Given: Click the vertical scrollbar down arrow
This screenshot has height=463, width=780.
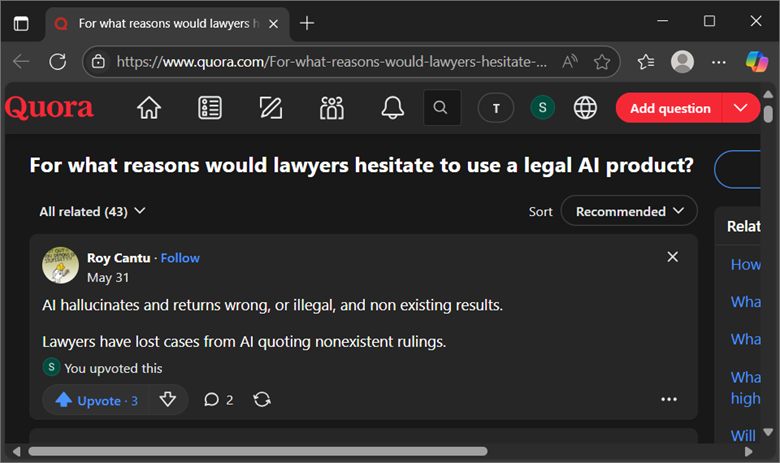Looking at the screenshot, I should tap(768, 432).
